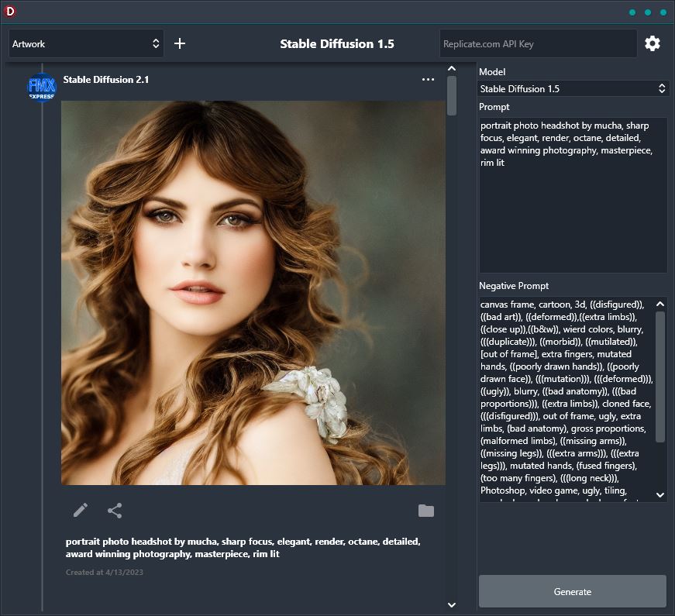Click the Replicate.com API Key field
The height and width of the screenshot is (616, 675).
click(537, 43)
